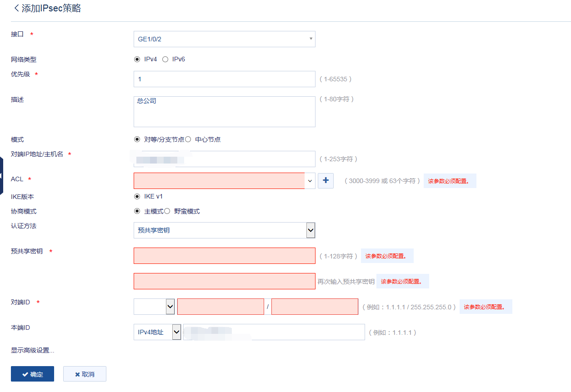
Task: Expand the left side panel handle
Action: tap(1, 176)
